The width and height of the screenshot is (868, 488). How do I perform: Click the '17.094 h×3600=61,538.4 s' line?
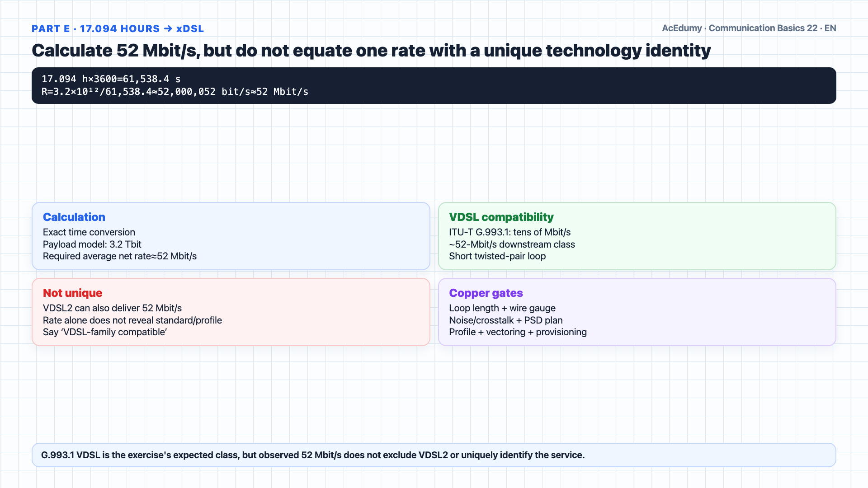111,79
